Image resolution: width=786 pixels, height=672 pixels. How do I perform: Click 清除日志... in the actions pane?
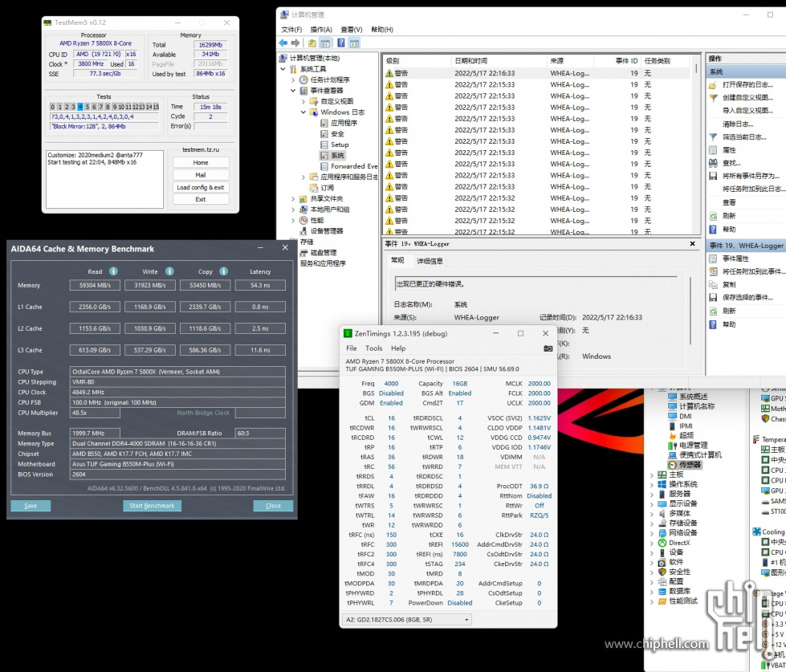tap(737, 124)
